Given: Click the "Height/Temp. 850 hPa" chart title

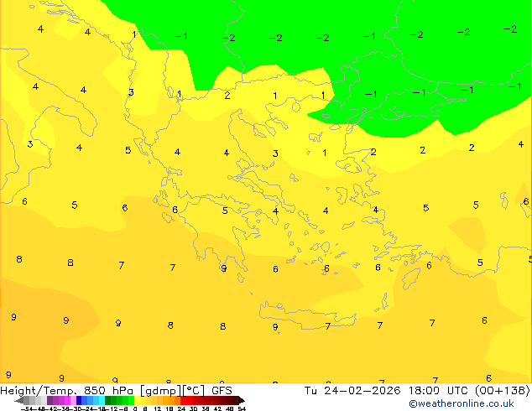Looking at the screenshot, I should pyautogui.click(x=65, y=391).
